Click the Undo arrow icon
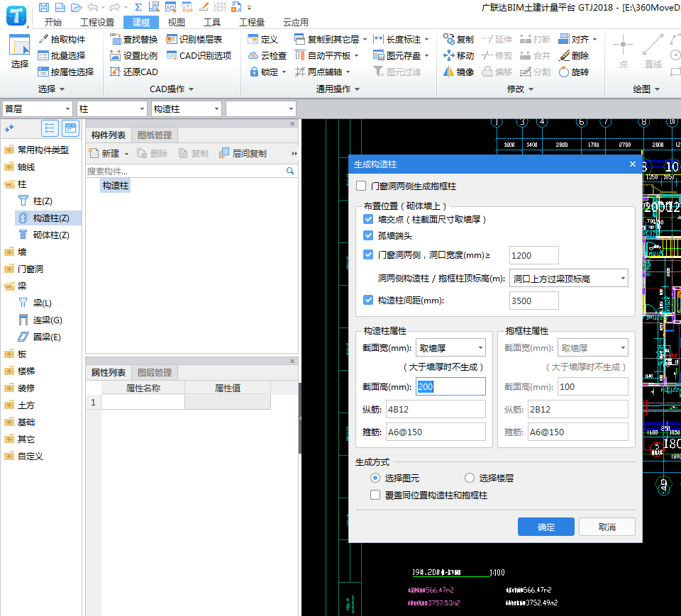The width and height of the screenshot is (681, 616). coord(92,7)
